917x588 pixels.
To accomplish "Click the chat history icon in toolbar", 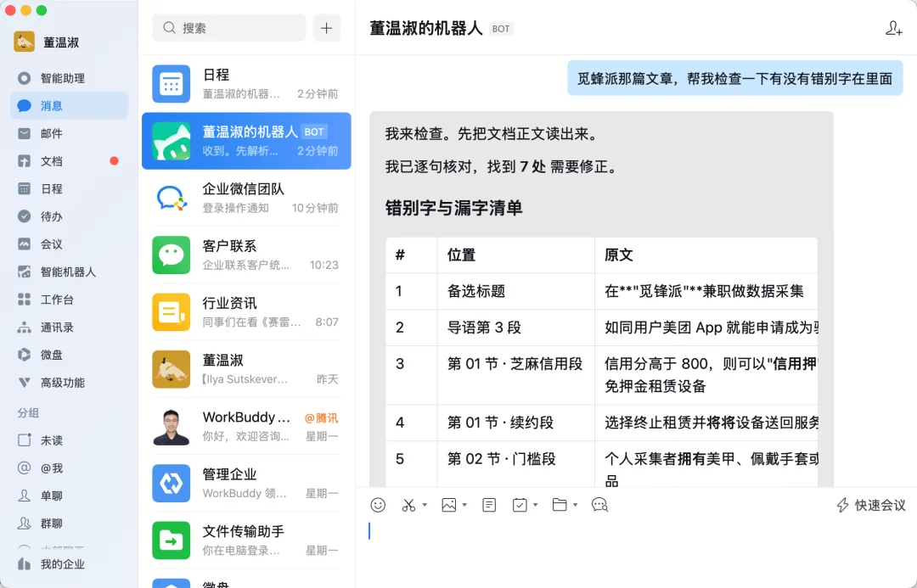I will pos(599,505).
